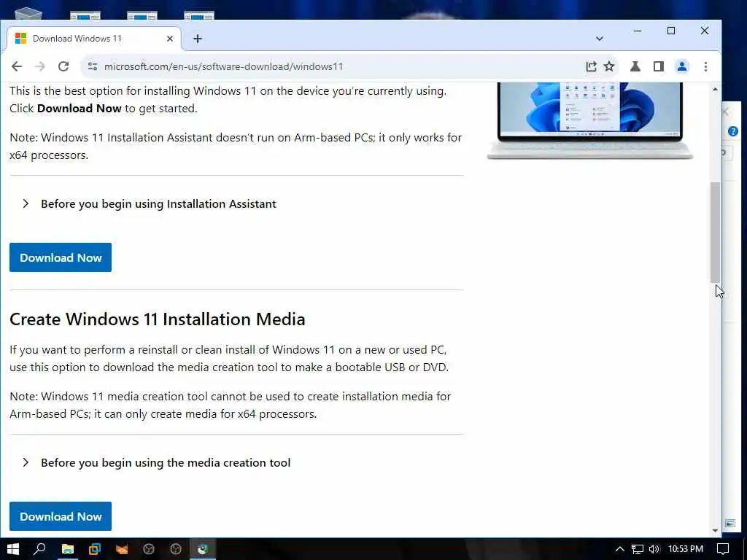This screenshot has width=747, height=560.
Task: Open the Chrome Labs flask icon
Action: click(635, 66)
